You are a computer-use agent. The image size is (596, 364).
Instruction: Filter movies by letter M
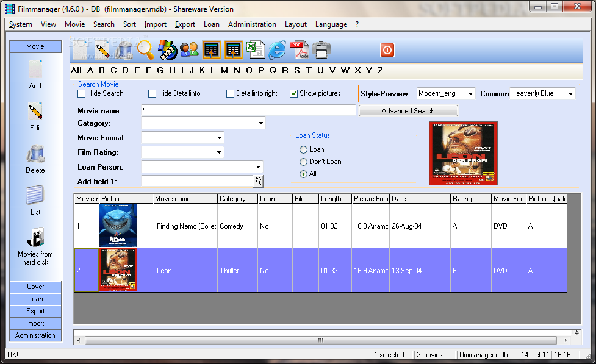coord(224,70)
